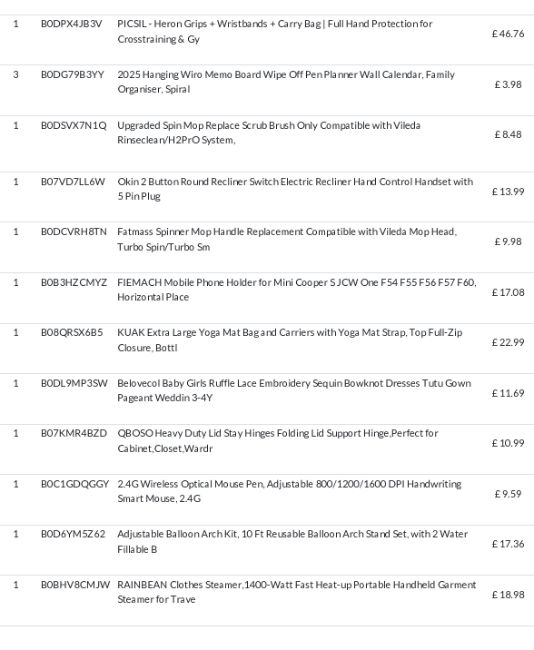This screenshot has height=650, width=534.
Task: Click the £ 22.99 yoga mat bag price
Action: [508, 342]
